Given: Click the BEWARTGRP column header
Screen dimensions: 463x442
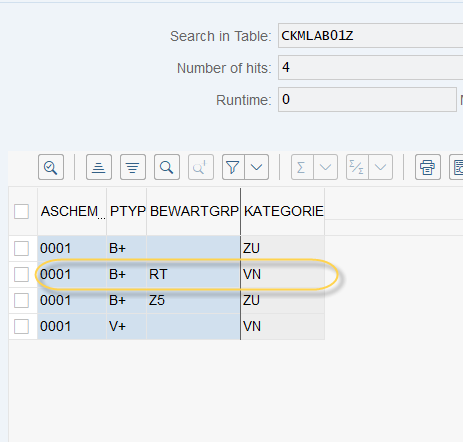Looking at the screenshot, I should 194,211.
